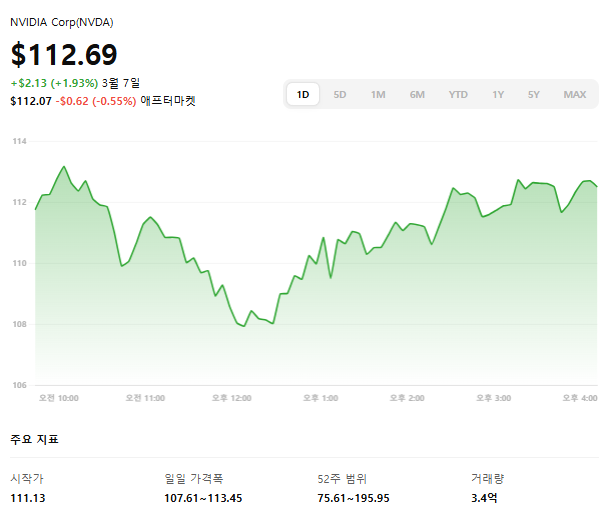Switch chart to 5D range
The width and height of the screenshot is (615, 520).
(340, 95)
